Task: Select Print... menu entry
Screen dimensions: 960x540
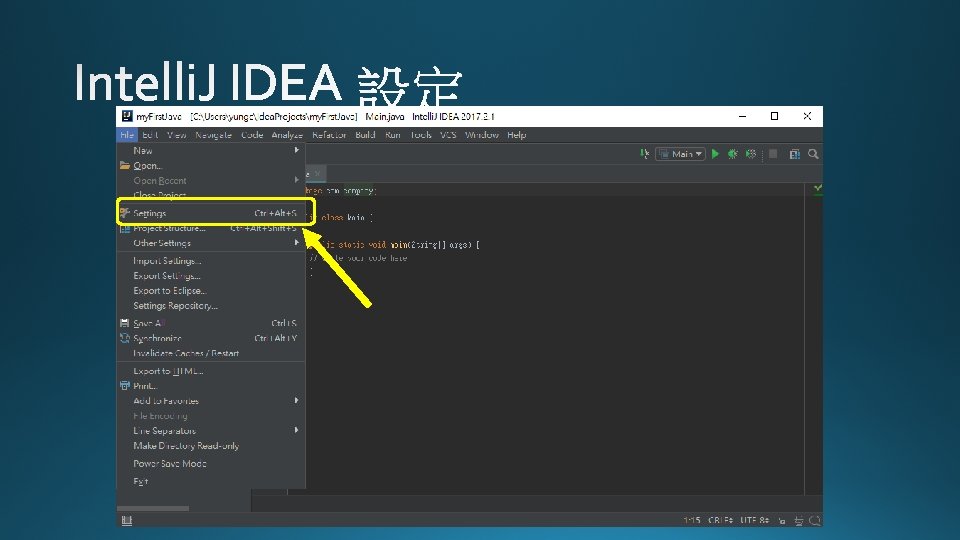Action: [x=211, y=386]
